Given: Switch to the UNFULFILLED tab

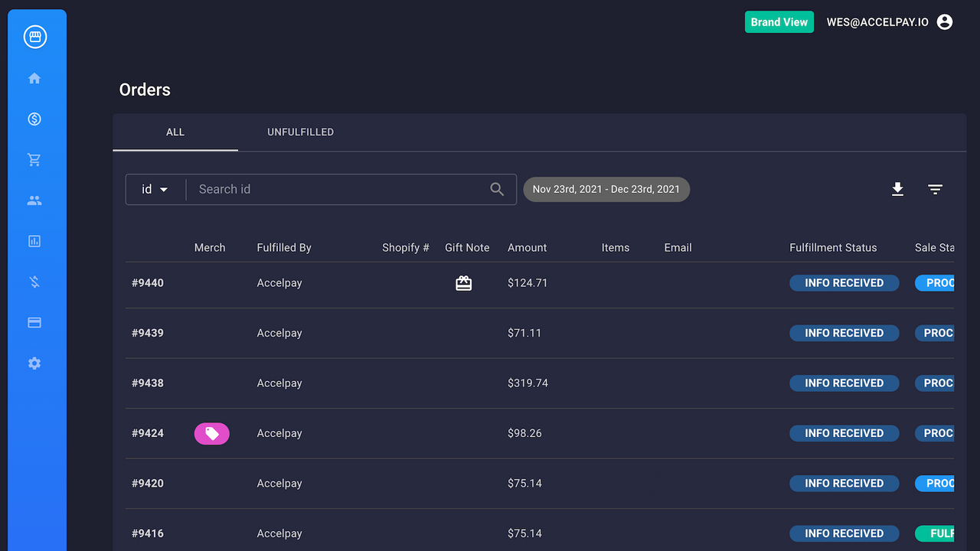Looking at the screenshot, I should pyautogui.click(x=300, y=132).
